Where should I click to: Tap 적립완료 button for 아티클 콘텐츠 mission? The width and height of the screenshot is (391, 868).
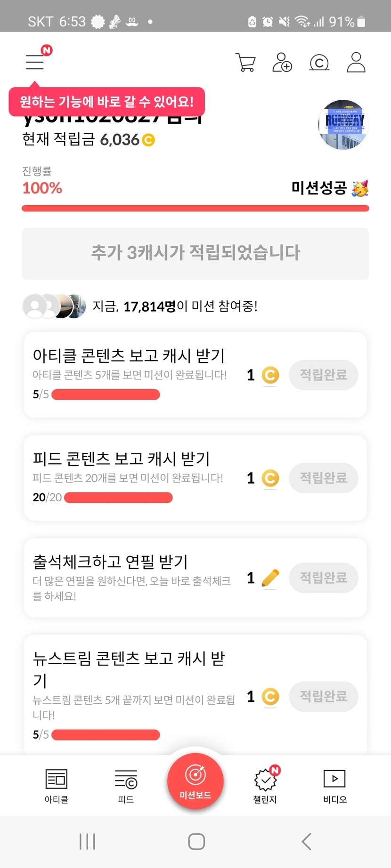(x=324, y=375)
